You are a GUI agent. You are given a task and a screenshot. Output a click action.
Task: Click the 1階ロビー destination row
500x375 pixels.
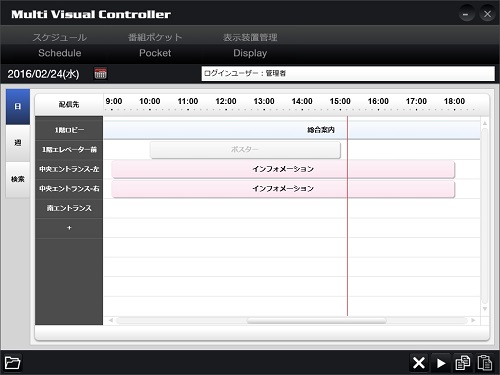pyautogui.click(x=69, y=130)
